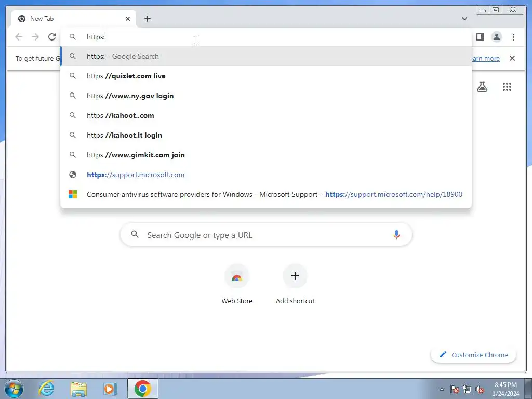Open the Windows Start menu orb
532x399 pixels.
pyautogui.click(x=14, y=389)
